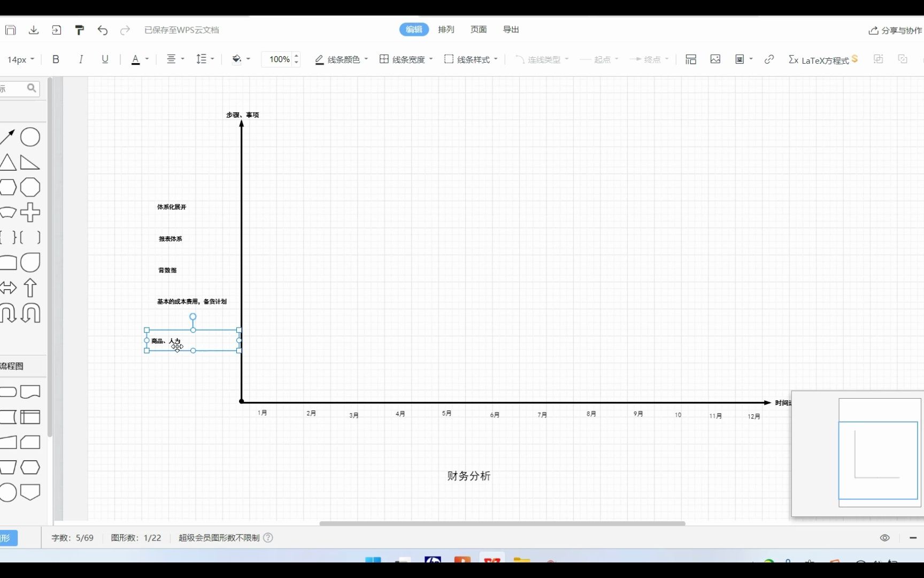Open the 终点 end point menu
924x578 pixels.
pyautogui.click(x=649, y=59)
